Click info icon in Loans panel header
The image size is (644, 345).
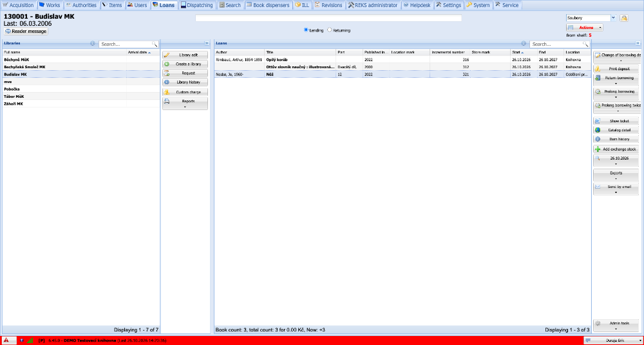click(x=524, y=43)
